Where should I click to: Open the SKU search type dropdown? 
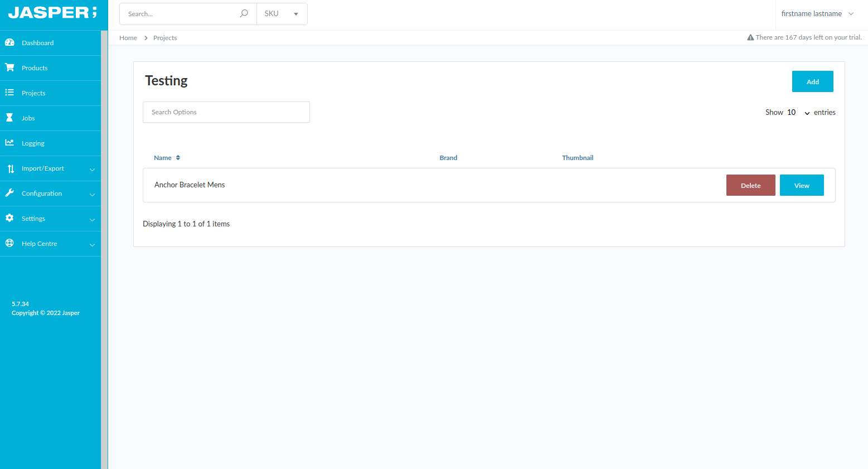coord(282,14)
